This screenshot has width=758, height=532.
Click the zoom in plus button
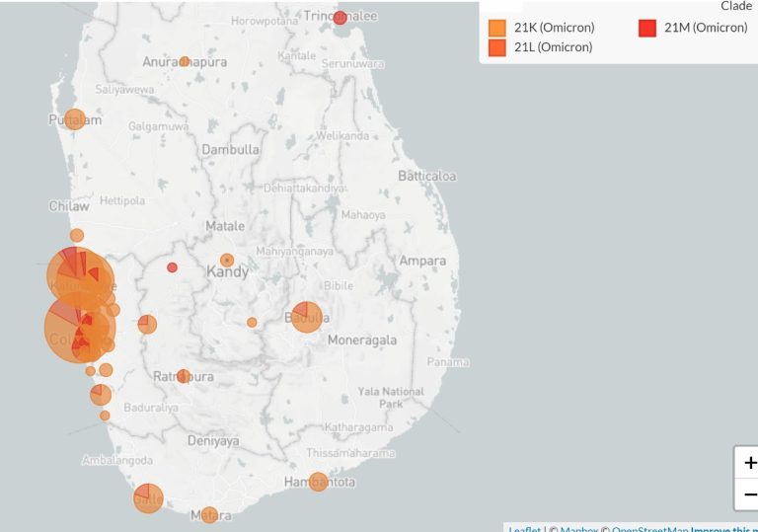pos(748,463)
